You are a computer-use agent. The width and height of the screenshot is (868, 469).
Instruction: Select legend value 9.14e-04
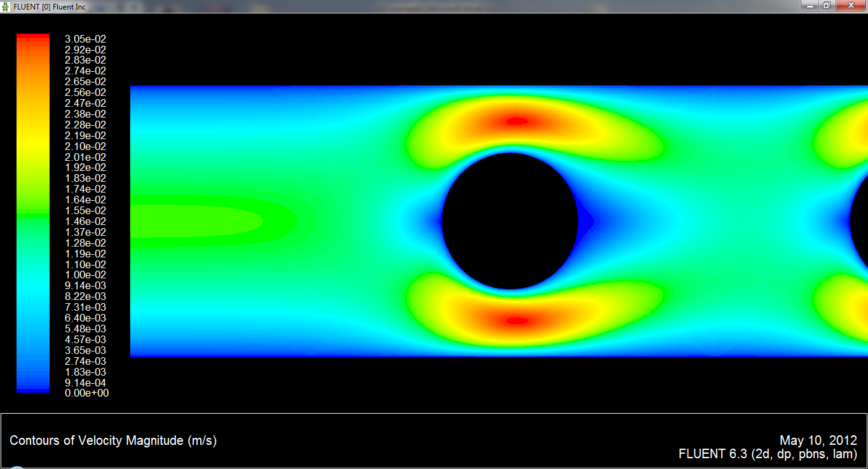point(86,383)
